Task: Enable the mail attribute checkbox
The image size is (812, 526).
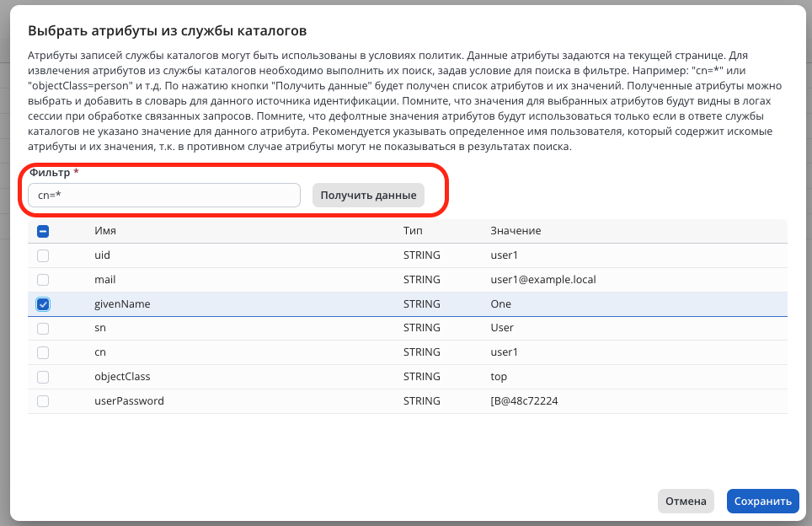Action: tap(43, 280)
